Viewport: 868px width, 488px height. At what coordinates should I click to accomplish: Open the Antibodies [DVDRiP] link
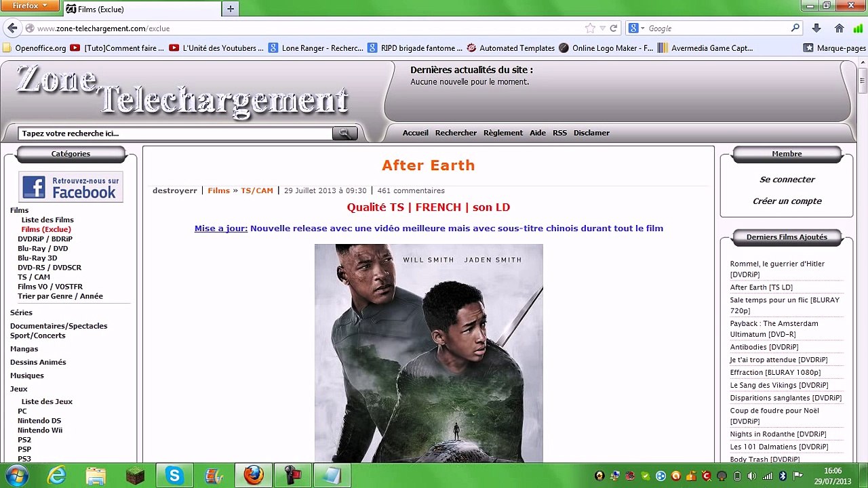764,347
